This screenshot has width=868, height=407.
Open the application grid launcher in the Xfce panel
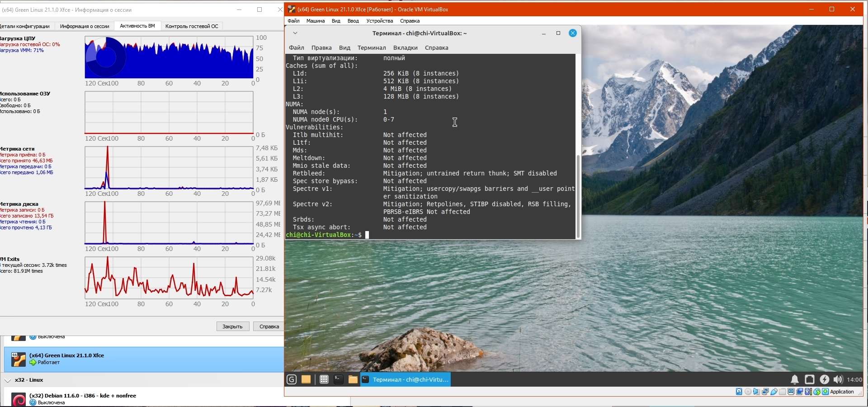pos(324,380)
